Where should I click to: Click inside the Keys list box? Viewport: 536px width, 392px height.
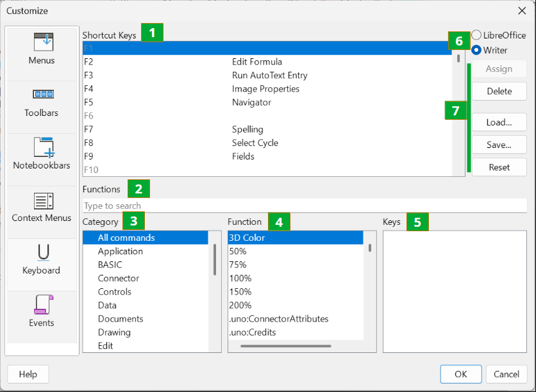point(455,291)
